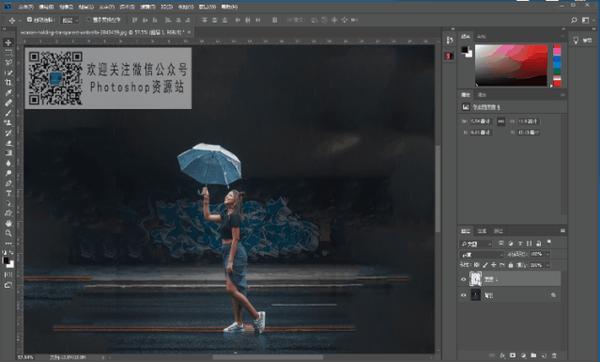Screen dimensions: 600x362
Task: Open the layer fill slider arrow
Action: [x=548, y=265]
